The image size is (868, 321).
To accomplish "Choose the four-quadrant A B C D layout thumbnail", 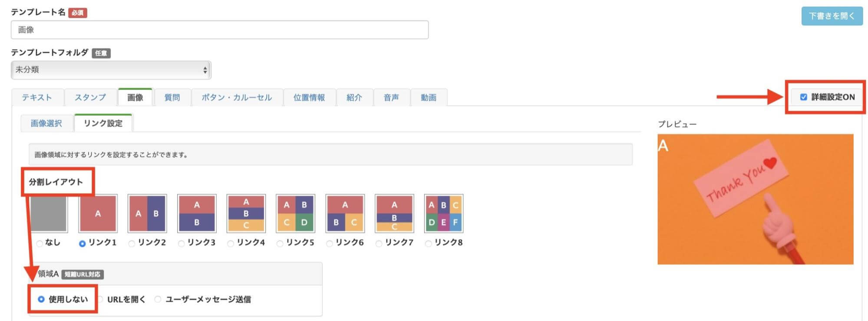I will [x=295, y=213].
